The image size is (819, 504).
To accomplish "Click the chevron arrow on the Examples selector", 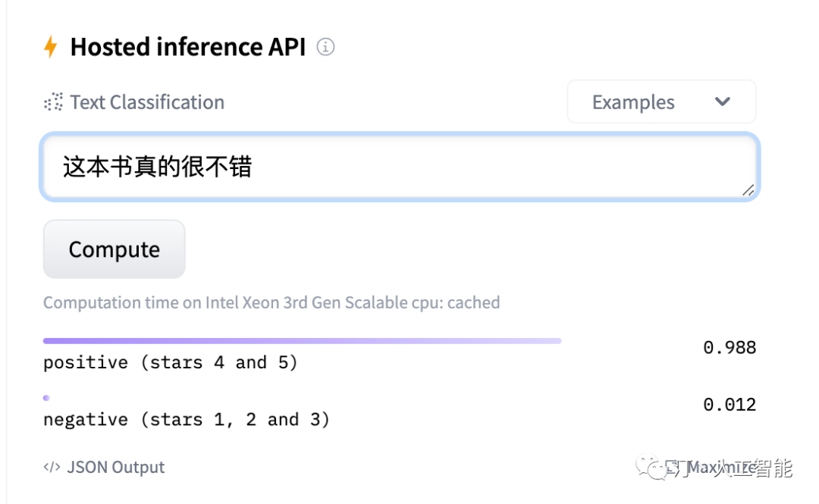I will coord(722,101).
